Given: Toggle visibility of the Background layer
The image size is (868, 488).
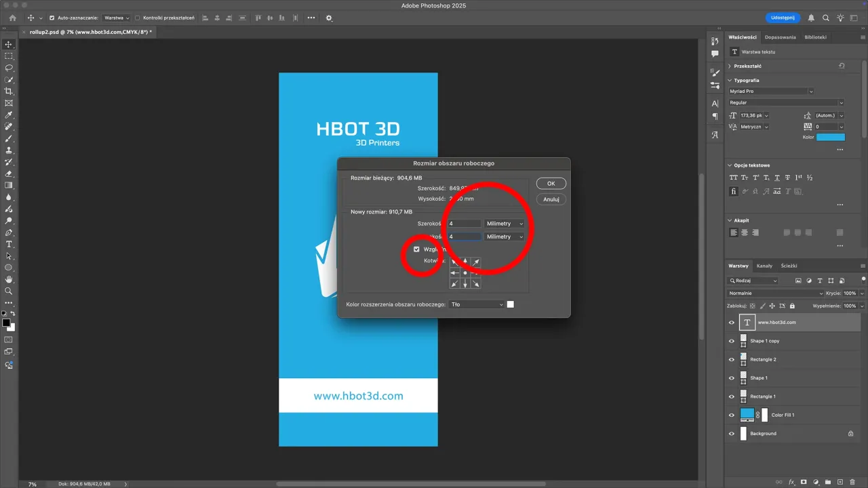Looking at the screenshot, I should 731,433.
